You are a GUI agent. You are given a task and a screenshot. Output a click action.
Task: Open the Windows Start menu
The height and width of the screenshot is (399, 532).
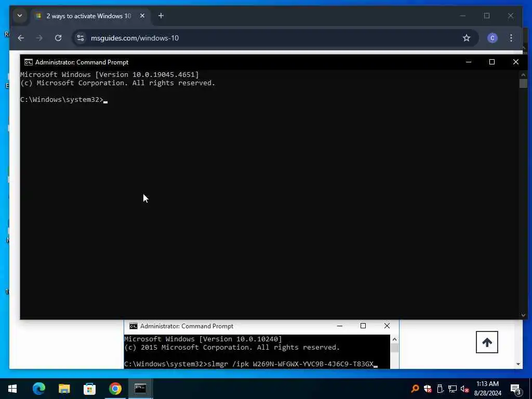(12, 389)
